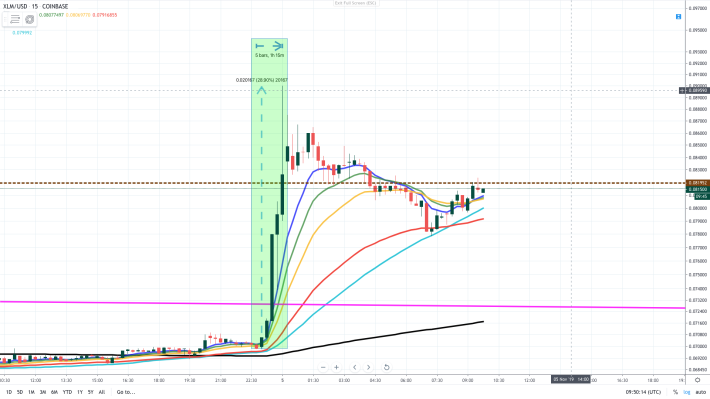
Task: Toggle auto scale mode
Action: tap(700, 392)
